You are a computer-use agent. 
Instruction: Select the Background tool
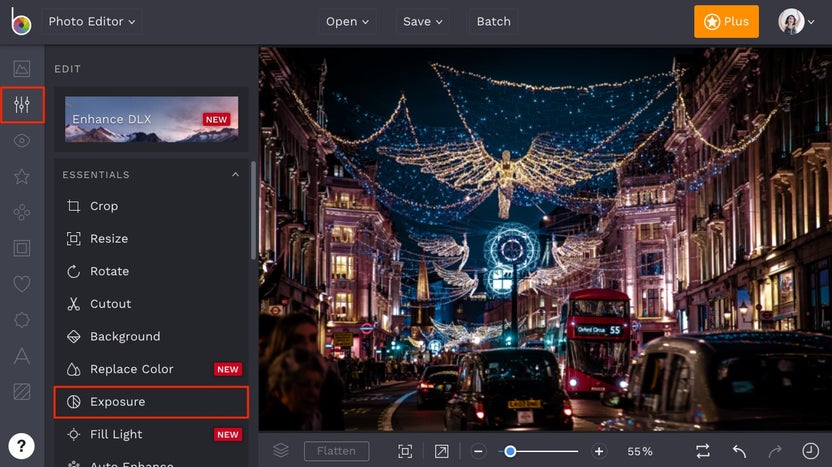(x=151, y=336)
